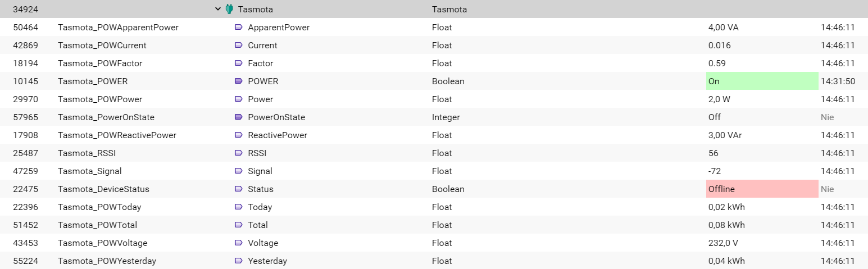Click the filled variable icon beside PowerOnState
The height and width of the screenshot is (269, 868).
(x=238, y=117)
